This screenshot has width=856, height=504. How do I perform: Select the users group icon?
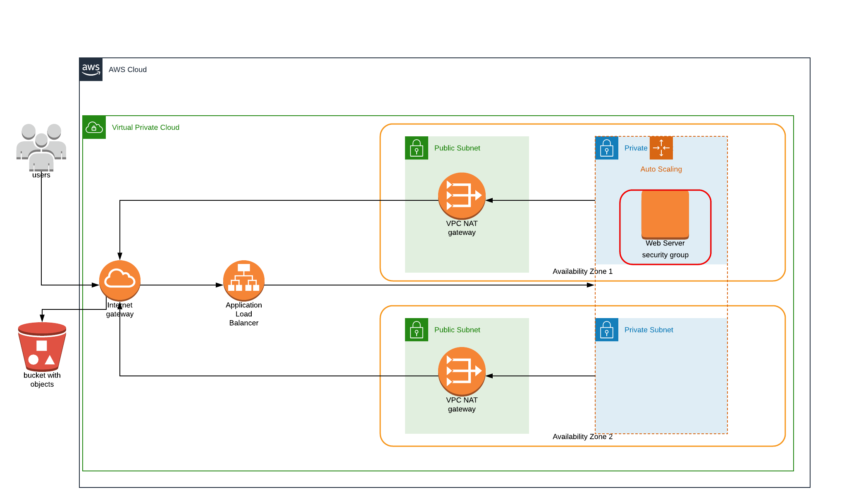coord(41,147)
